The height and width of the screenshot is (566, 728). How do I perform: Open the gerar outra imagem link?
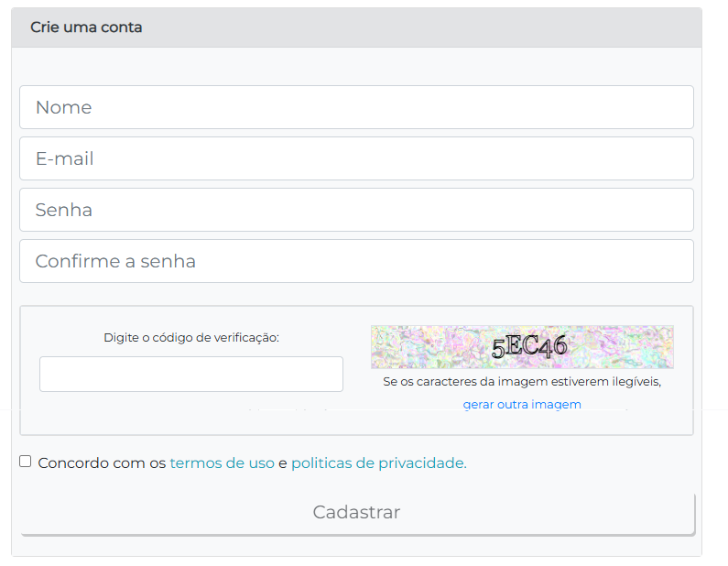tap(522, 404)
